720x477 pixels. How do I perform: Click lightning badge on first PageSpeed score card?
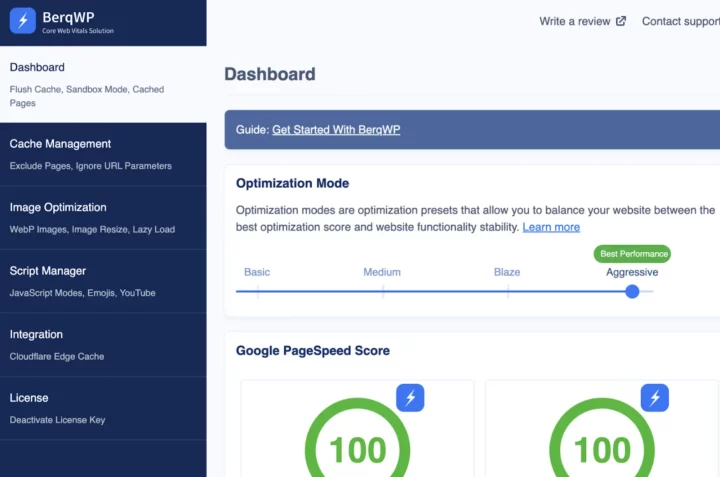coord(410,398)
